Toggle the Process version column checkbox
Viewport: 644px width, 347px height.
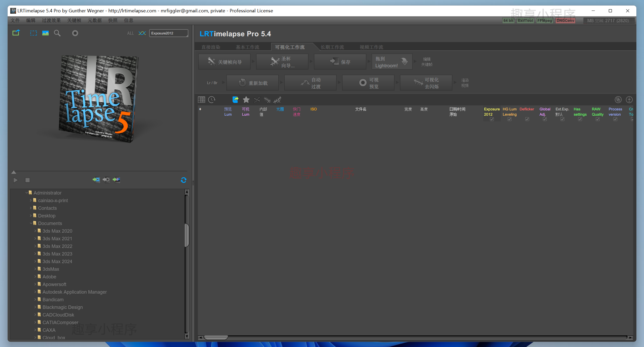pyautogui.click(x=615, y=119)
